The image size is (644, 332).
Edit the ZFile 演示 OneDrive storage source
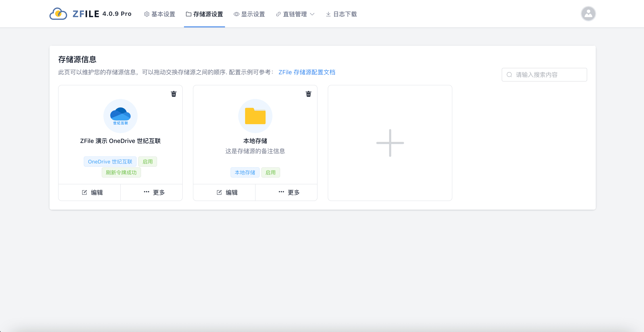click(x=92, y=192)
